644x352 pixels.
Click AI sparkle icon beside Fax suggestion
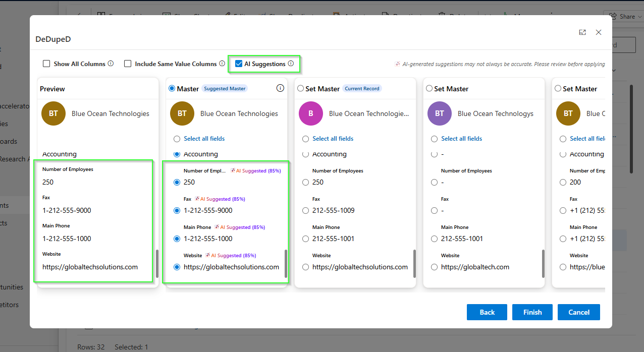pyautogui.click(x=197, y=199)
